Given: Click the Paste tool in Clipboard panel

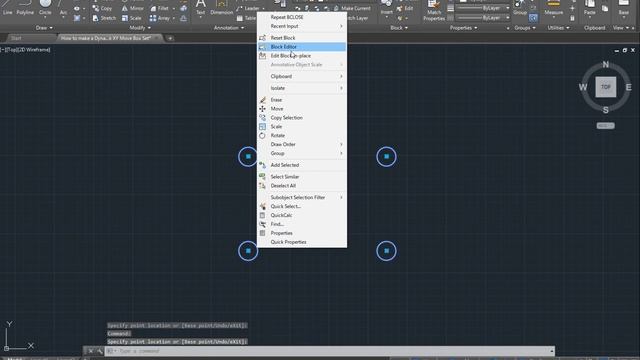Looking at the screenshot, I should tap(589, 7).
